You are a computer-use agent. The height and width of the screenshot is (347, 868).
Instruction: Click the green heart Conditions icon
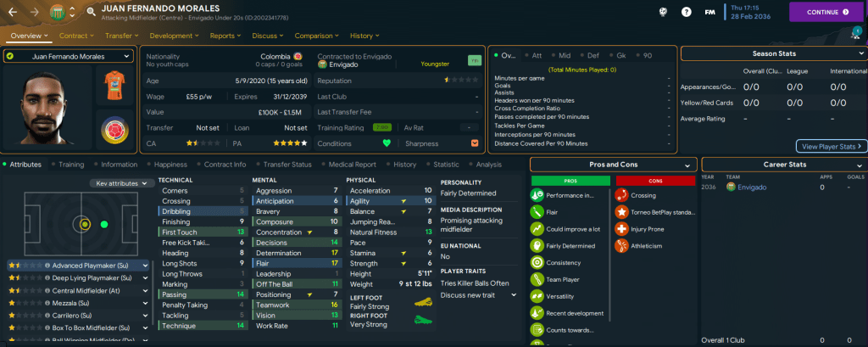coord(388,143)
